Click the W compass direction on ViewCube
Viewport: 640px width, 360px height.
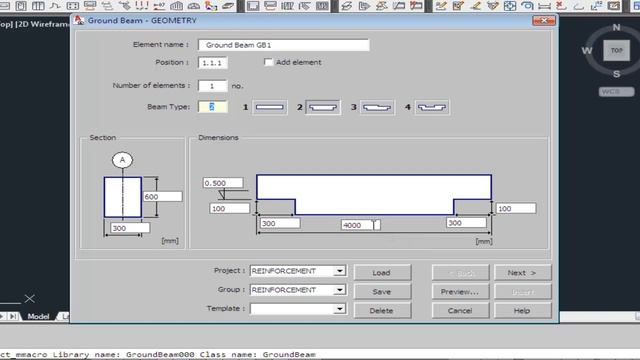[587, 51]
